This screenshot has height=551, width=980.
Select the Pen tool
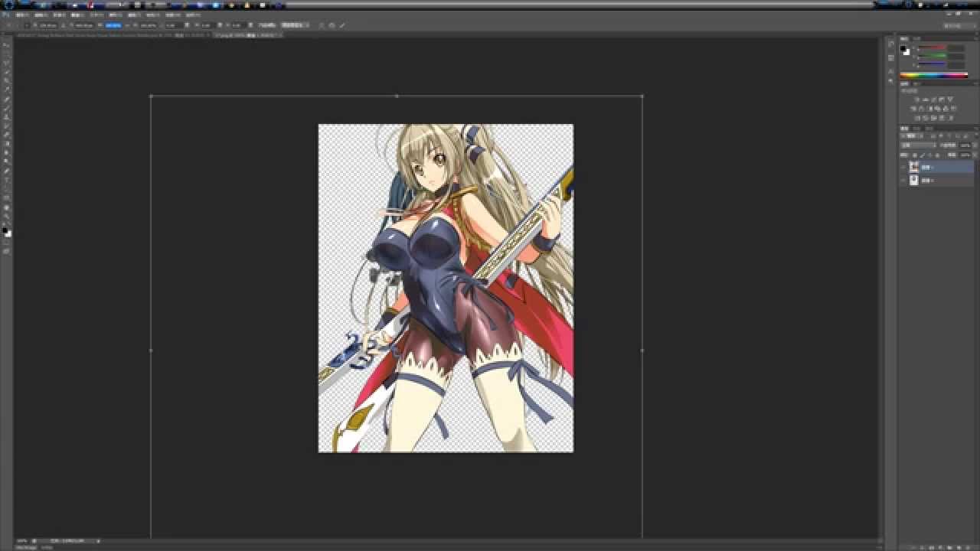6,171
